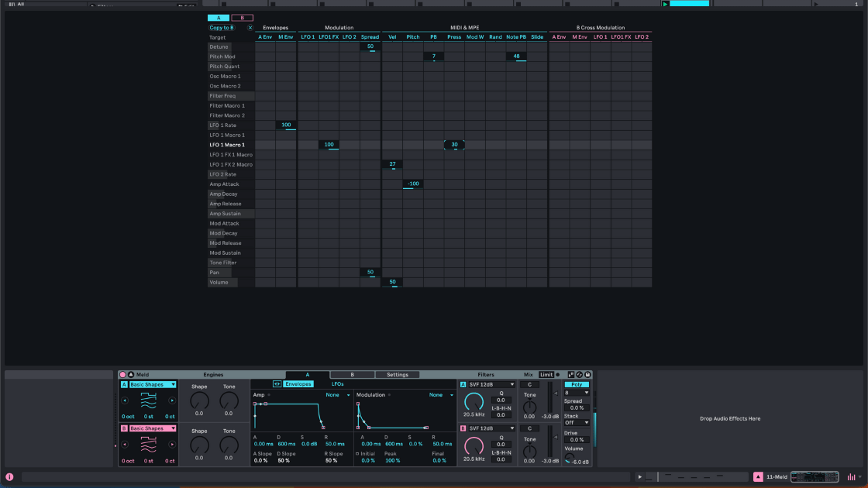Screen dimensions: 868x488
Task: Open Filter A SVF 12dB type dropdown
Action: click(x=492, y=385)
